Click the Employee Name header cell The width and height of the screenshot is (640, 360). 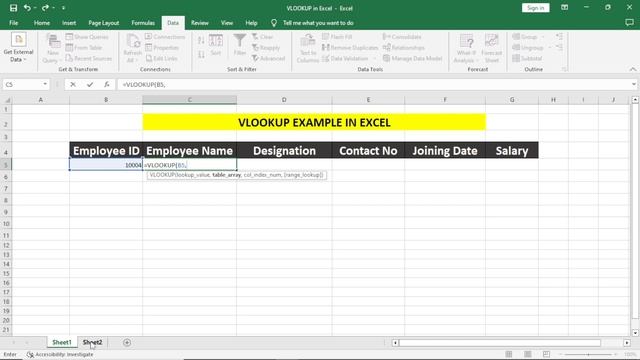[189, 151]
